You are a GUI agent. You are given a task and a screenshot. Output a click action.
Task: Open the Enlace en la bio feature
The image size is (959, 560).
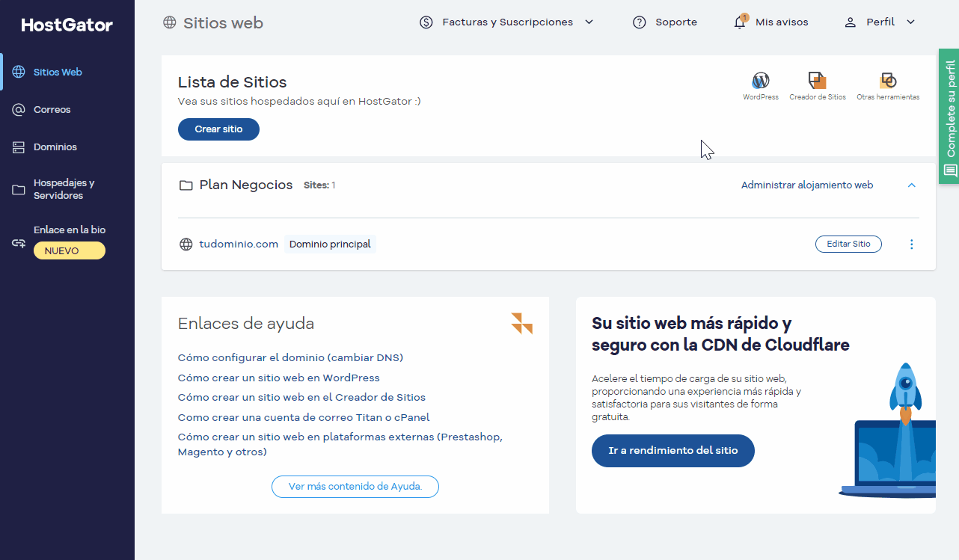coord(69,229)
